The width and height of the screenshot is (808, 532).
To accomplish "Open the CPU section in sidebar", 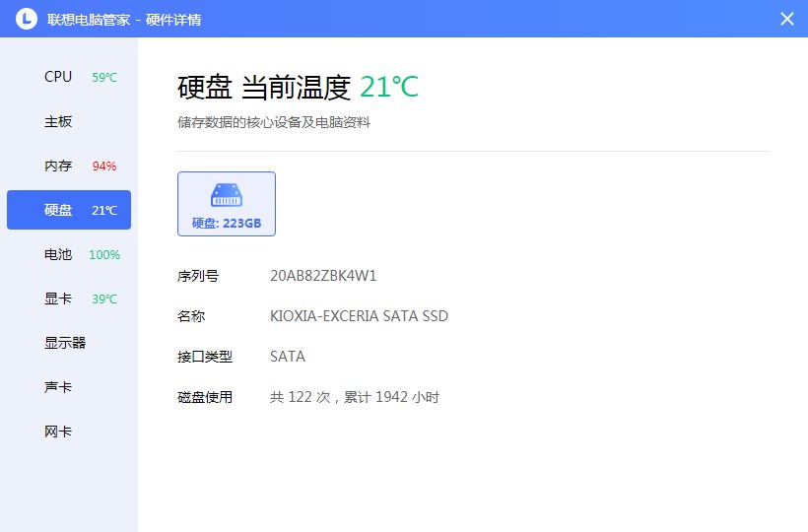I will (x=69, y=77).
